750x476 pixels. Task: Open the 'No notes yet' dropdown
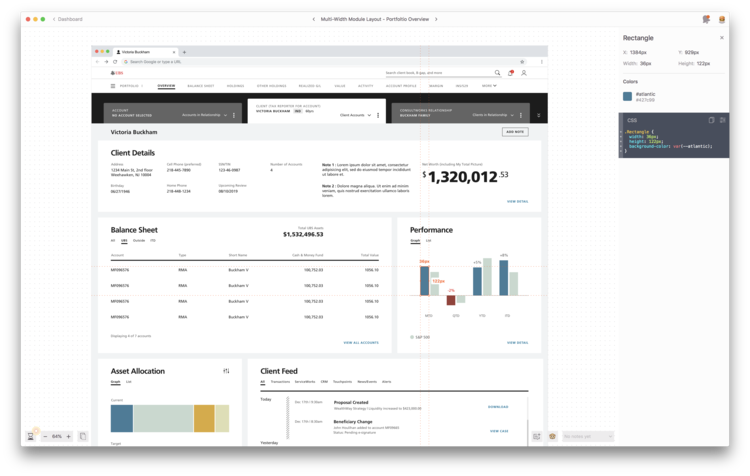[x=587, y=436]
